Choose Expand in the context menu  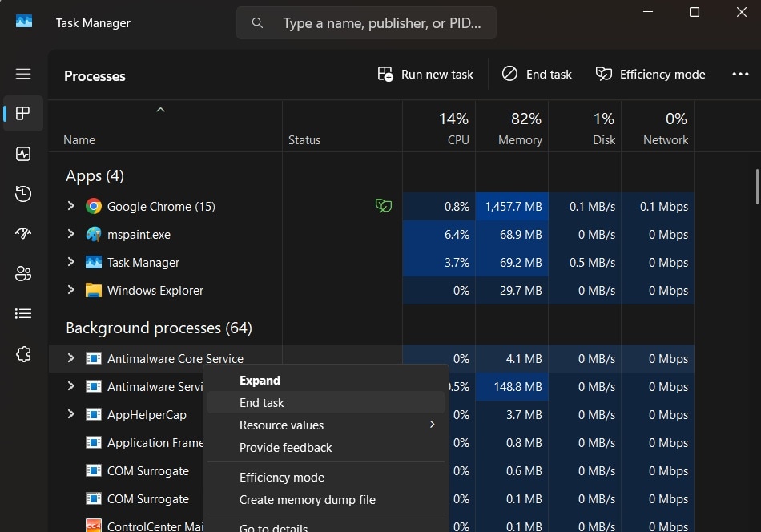(326, 380)
